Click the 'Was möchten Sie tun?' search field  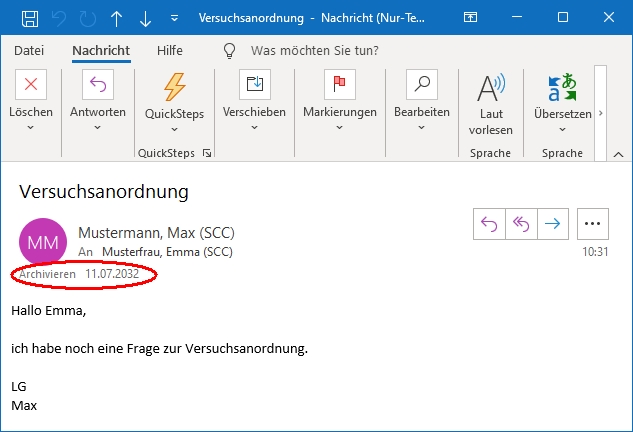[x=320, y=50]
